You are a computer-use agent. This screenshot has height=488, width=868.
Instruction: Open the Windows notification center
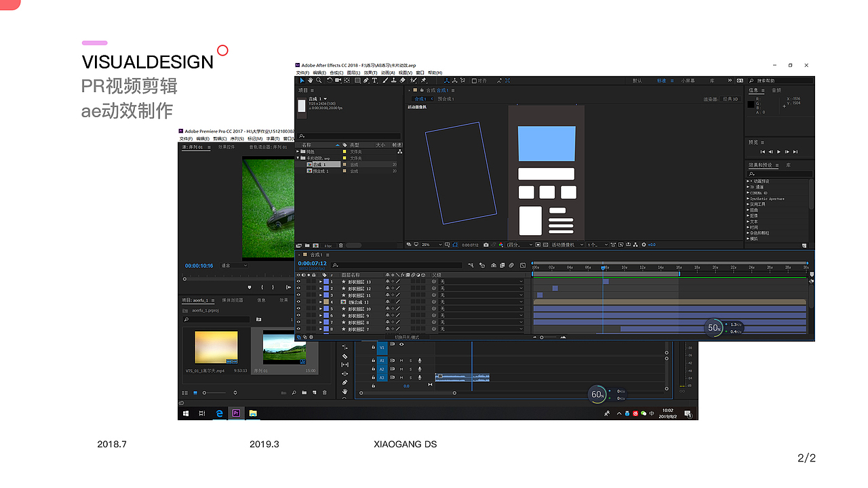tap(688, 413)
